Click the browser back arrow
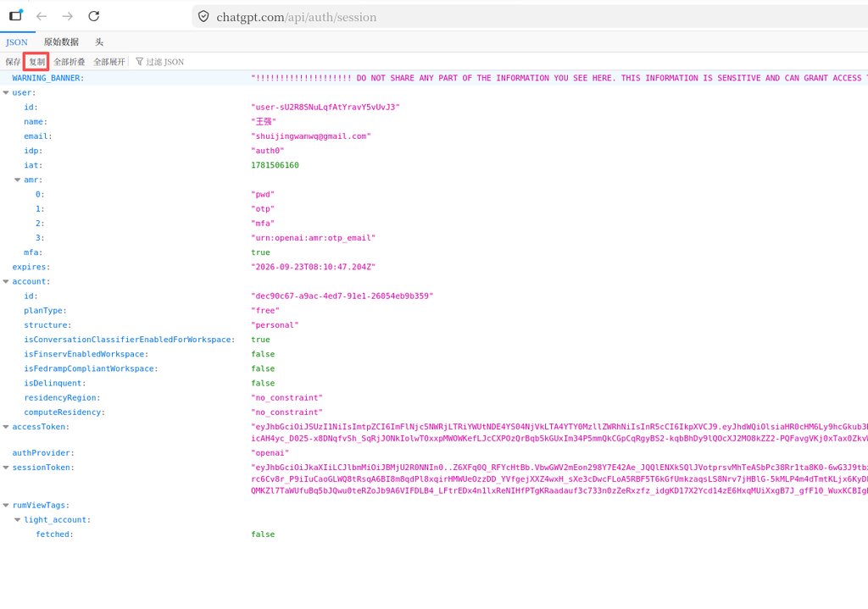The width and height of the screenshot is (868, 609). point(42,17)
